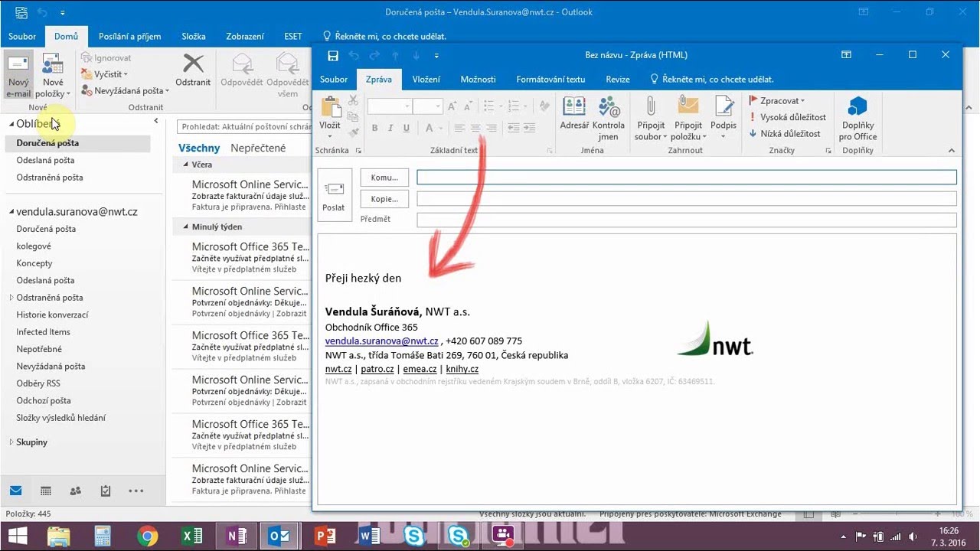980x551 pixels.
Task: Click the cut scissors icon in Schránka
Action: coord(353,100)
